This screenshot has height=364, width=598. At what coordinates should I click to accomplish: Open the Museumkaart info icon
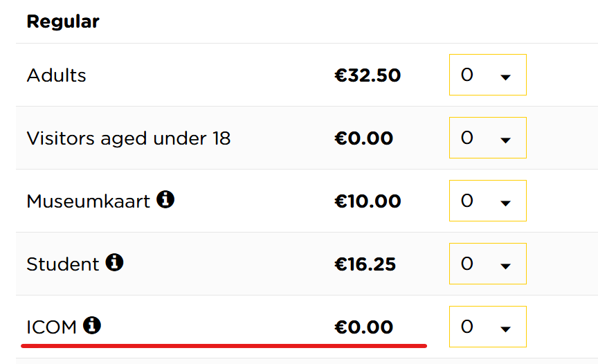pos(165,199)
